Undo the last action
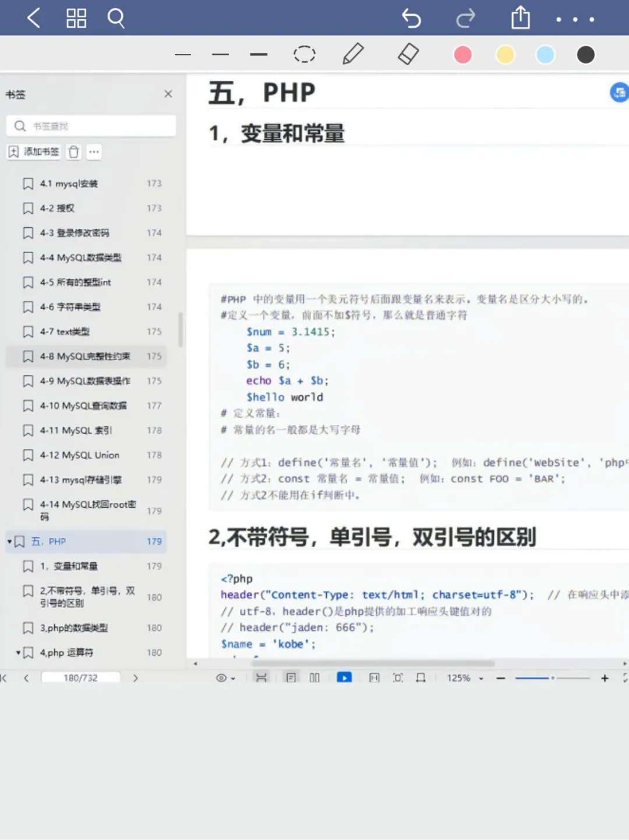Screen dimensions: 629x840 tap(411, 19)
